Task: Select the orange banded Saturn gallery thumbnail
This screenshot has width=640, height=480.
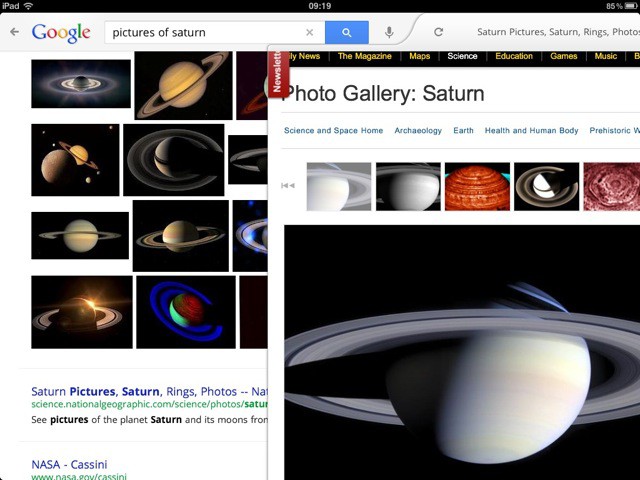Action: pos(477,187)
